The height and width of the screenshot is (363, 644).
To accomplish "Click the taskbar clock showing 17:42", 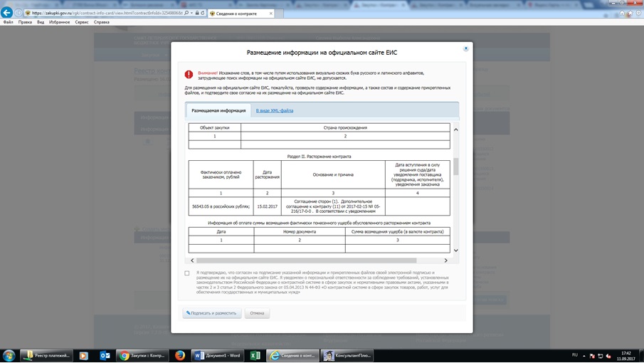I will (626, 356).
